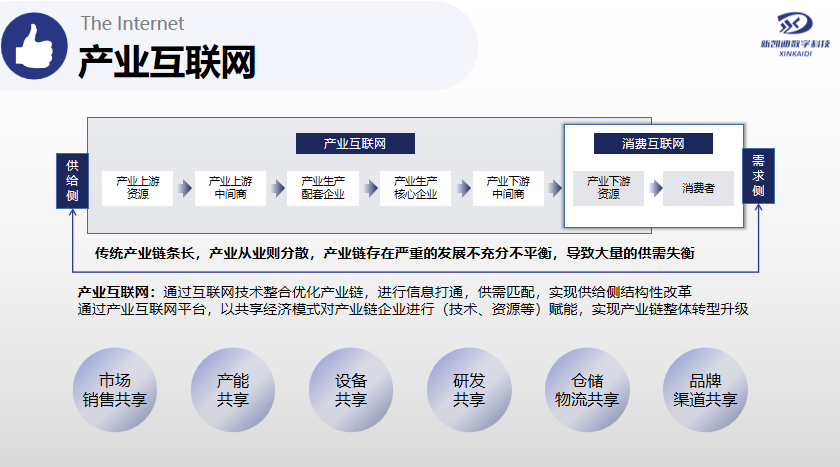
Task: Click the dark blue 产业互联网 header label
Action: 355,144
